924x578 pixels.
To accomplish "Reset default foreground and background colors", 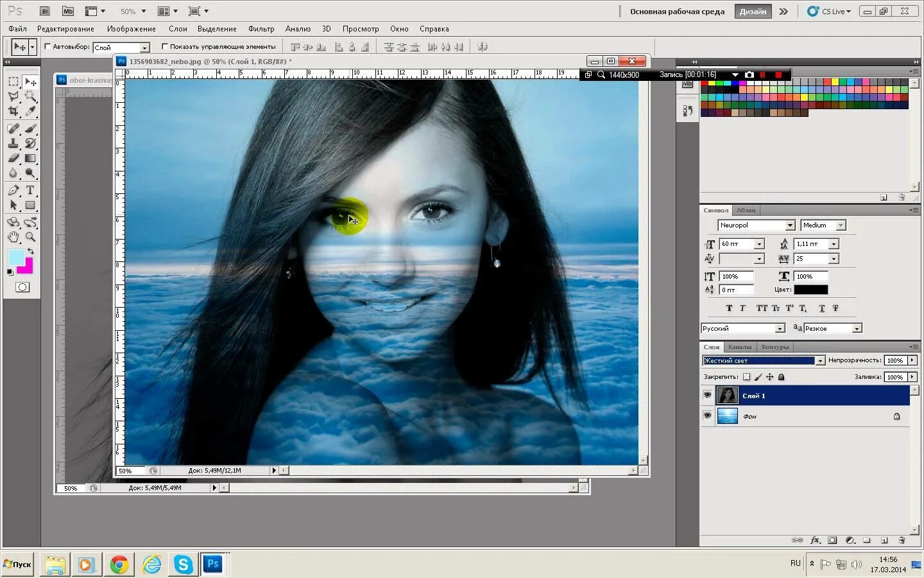I will tap(10, 272).
